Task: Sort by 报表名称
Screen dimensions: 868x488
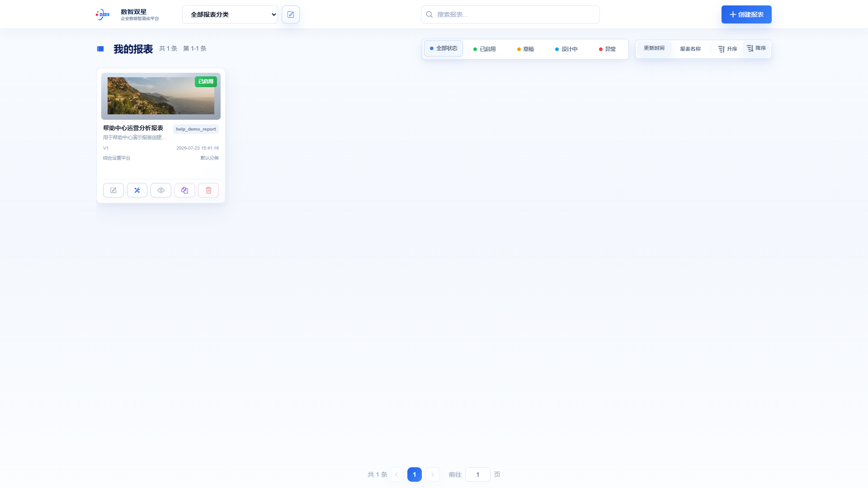Action: coord(690,49)
